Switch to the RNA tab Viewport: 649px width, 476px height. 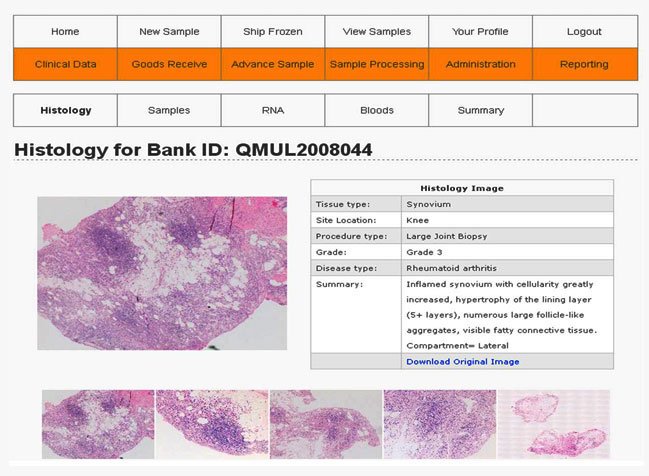(x=273, y=110)
